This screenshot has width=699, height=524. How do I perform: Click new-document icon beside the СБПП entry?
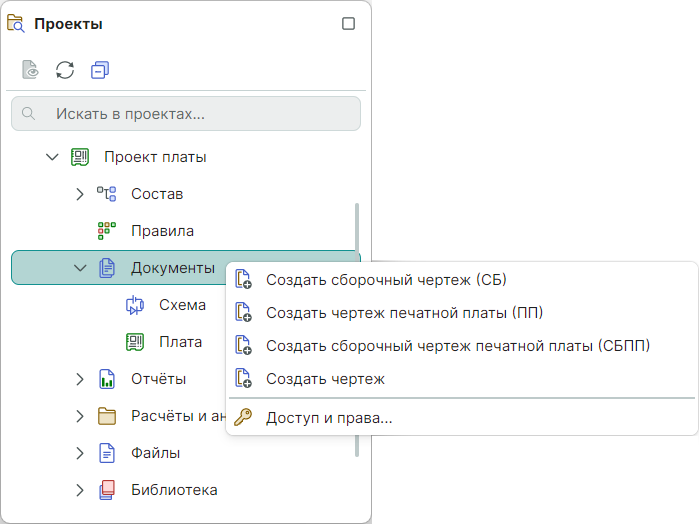pos(243,345)
